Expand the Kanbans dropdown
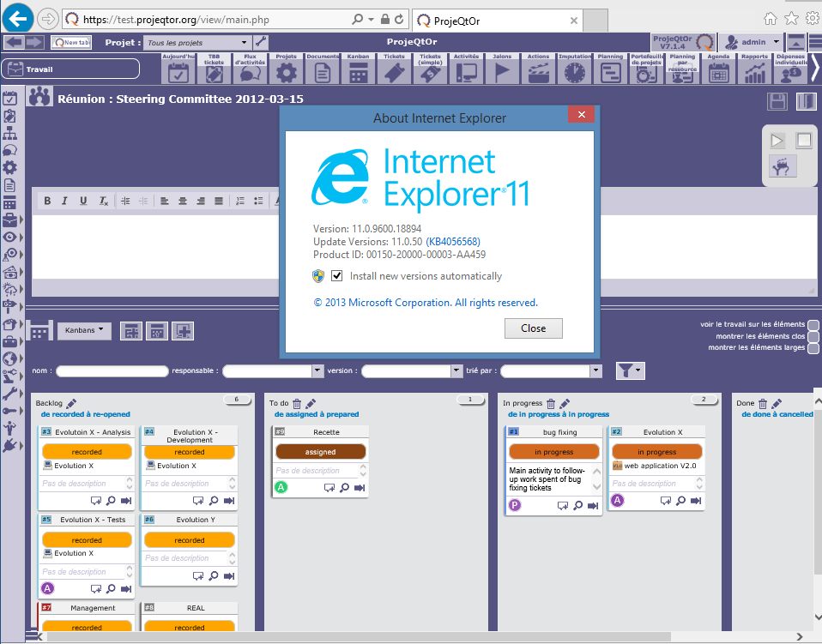This screenshot has width=822, height=644. (84, 329)
